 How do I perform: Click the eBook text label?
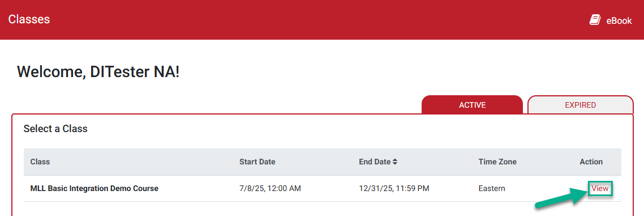pos(619,20)
